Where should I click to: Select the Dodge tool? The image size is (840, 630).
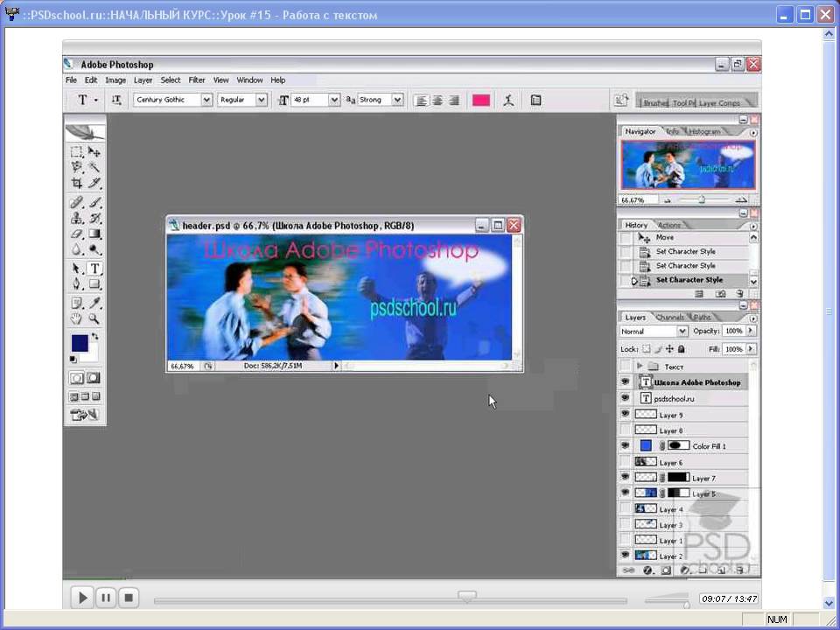(94, 249)
